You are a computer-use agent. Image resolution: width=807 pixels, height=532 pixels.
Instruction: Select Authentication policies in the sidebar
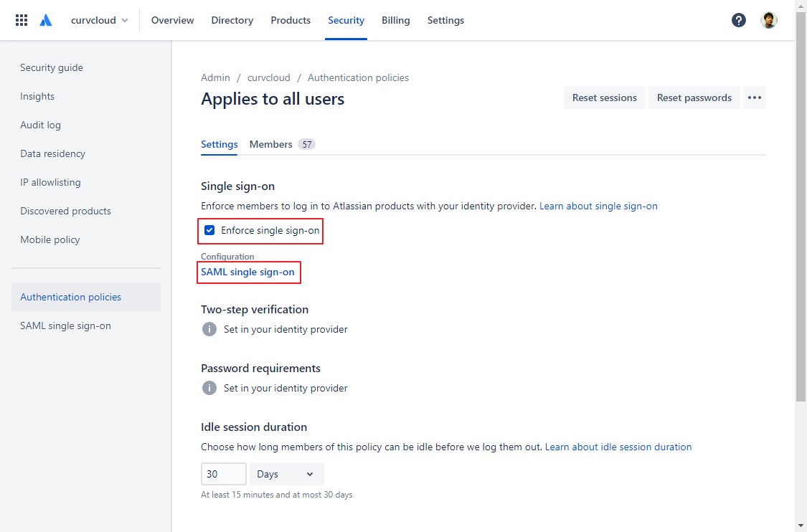click(x=86, y=297)
